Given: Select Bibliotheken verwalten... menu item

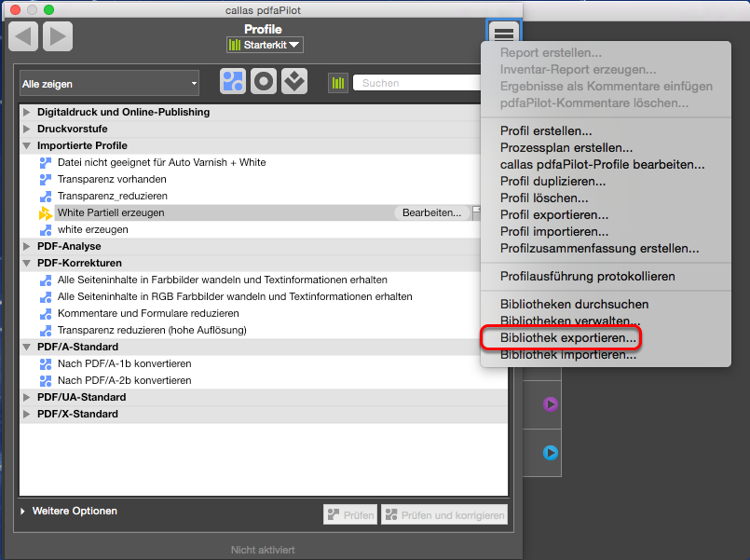Looking at the screenshot, I should 606,321.
